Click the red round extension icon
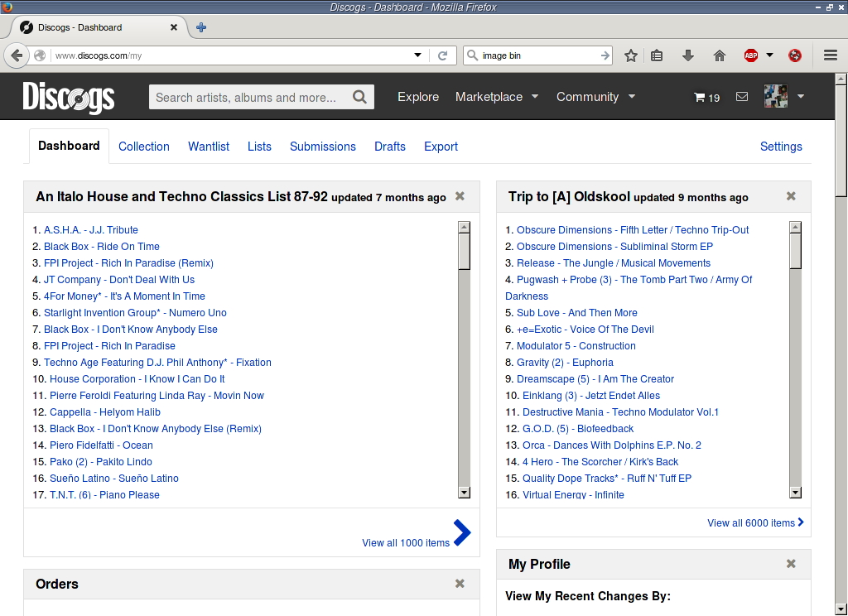848x616 pixels. pyautogui.click(x=794, y=55)
